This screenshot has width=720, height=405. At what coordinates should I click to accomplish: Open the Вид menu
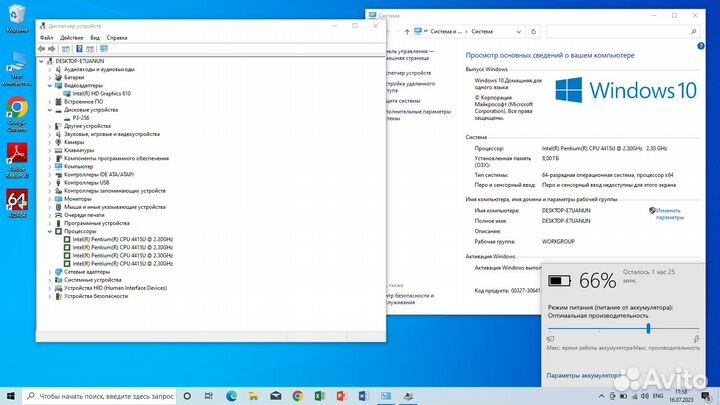click(x=95, y=38)
